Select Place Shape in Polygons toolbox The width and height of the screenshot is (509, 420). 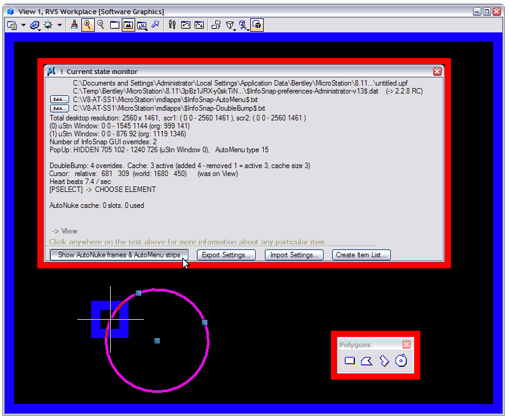(x=366, y=361)
